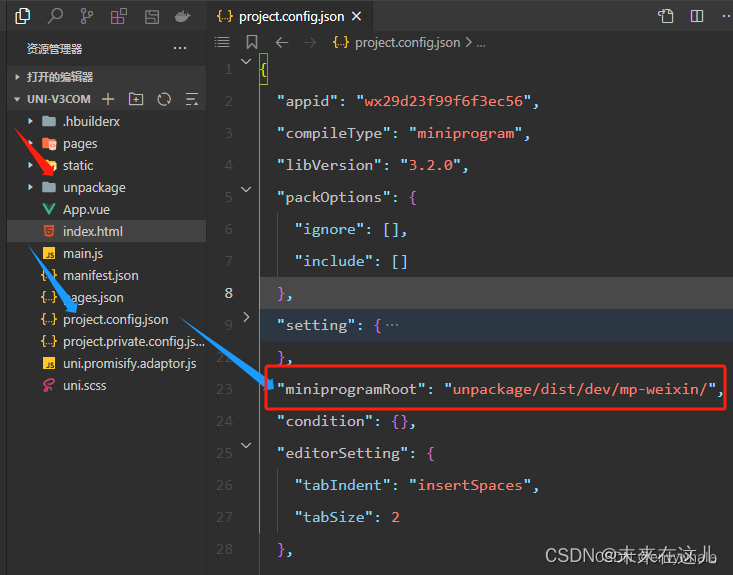Open project.config.json in the file tree
The image size is (733, 575).
pyautogui.click(x=115, y=319)
